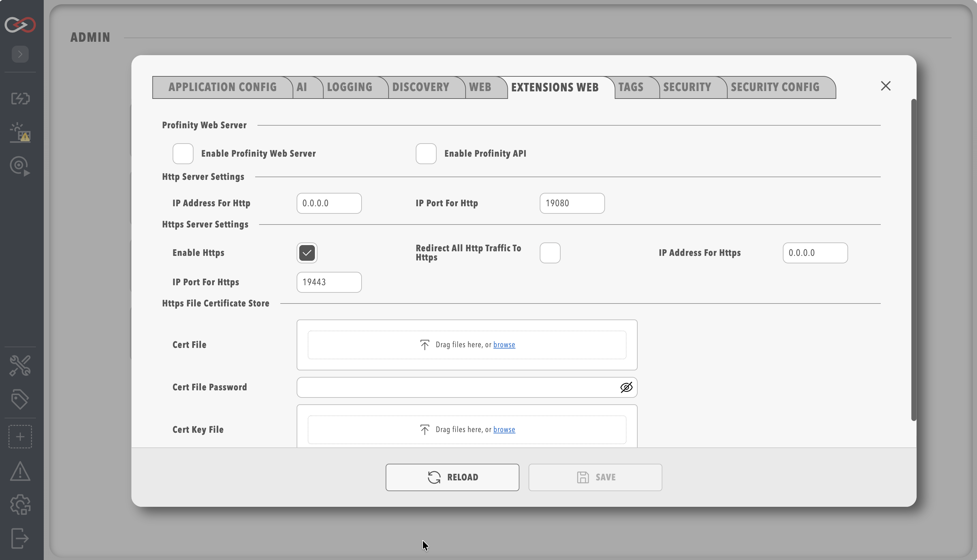The image size is (977, 560).
Task: Click the Reload button
Action: 452,477
